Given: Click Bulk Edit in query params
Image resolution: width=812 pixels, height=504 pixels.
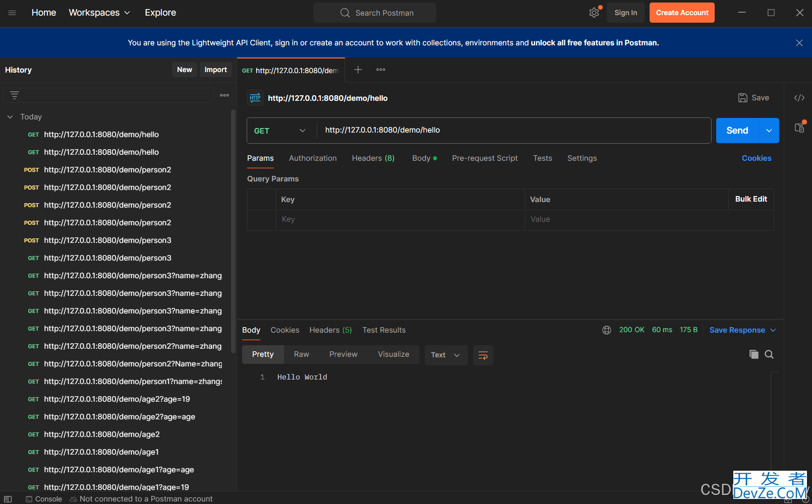Looking at the screenshot, I should pyautogui.click(x=751, y=199).
